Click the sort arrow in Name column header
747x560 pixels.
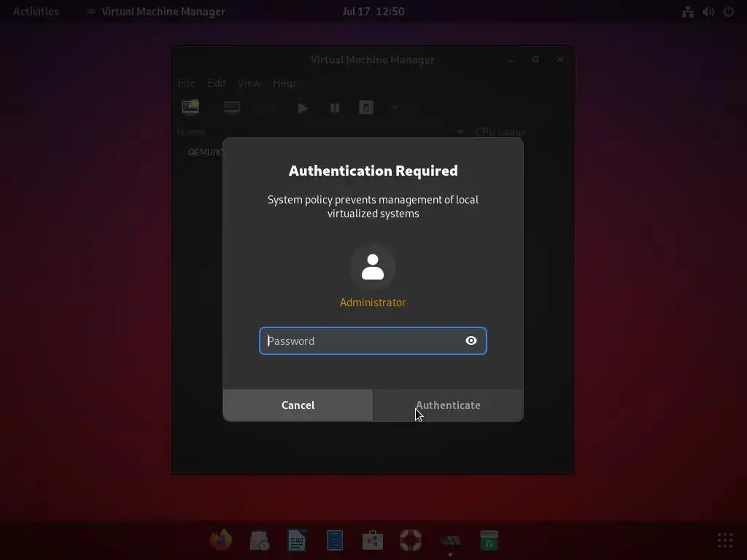[460, 132]
